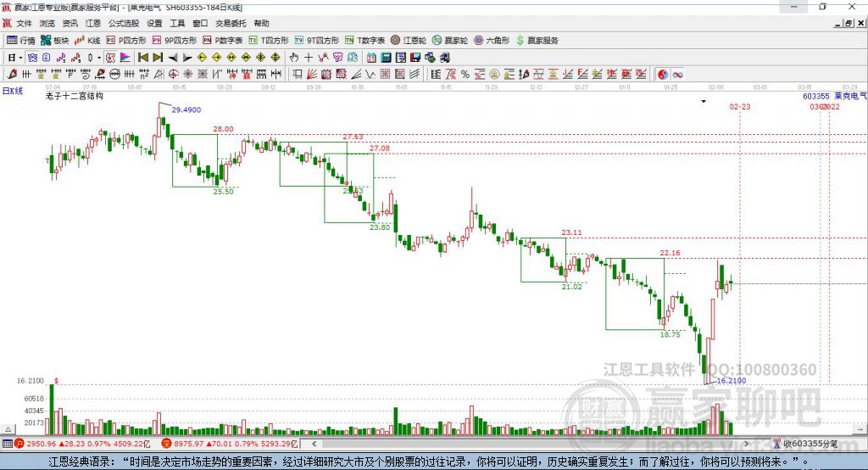Open the 帮助 menu
The image size is (868, 470).
tap(261, 23)
